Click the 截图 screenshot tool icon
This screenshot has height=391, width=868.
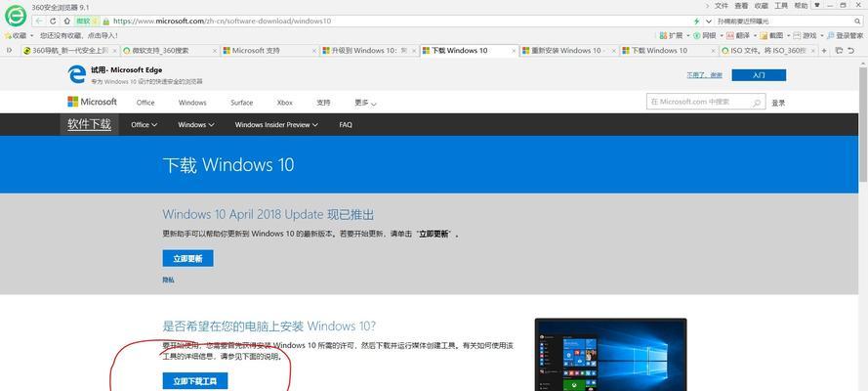(x=764, y=35)
